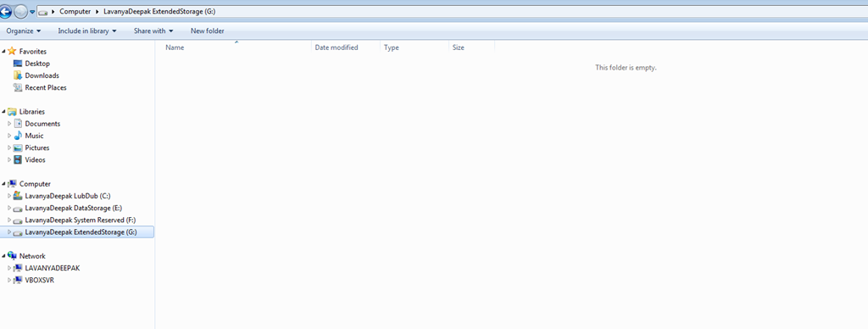Click the G: drive icon in the navigation pane
Screen dimensions: 868x329
pyautogui.click(x=18, y=233)
